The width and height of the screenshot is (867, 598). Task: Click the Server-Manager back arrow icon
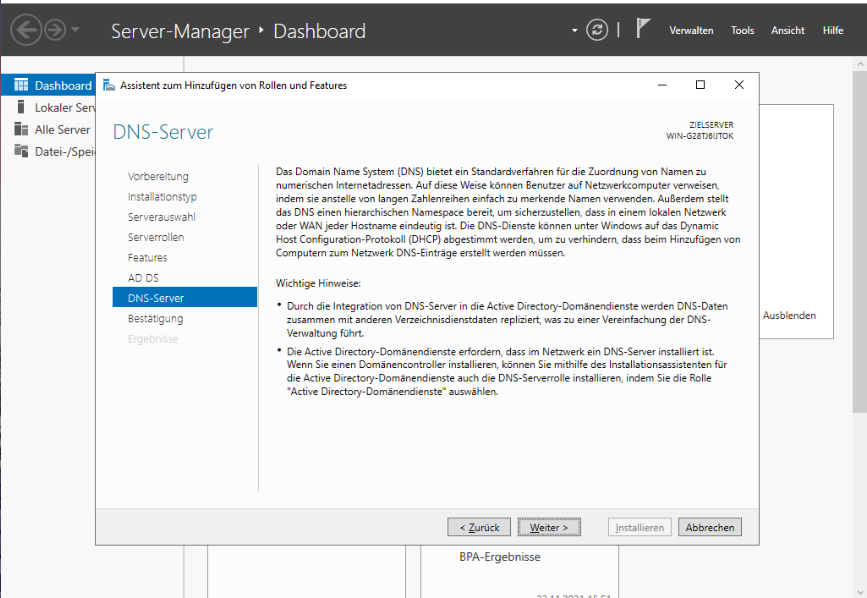point(26,30)
